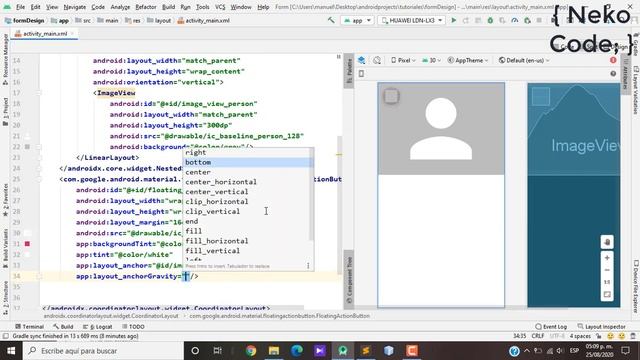Click the Windows Start button

(11, 351)
